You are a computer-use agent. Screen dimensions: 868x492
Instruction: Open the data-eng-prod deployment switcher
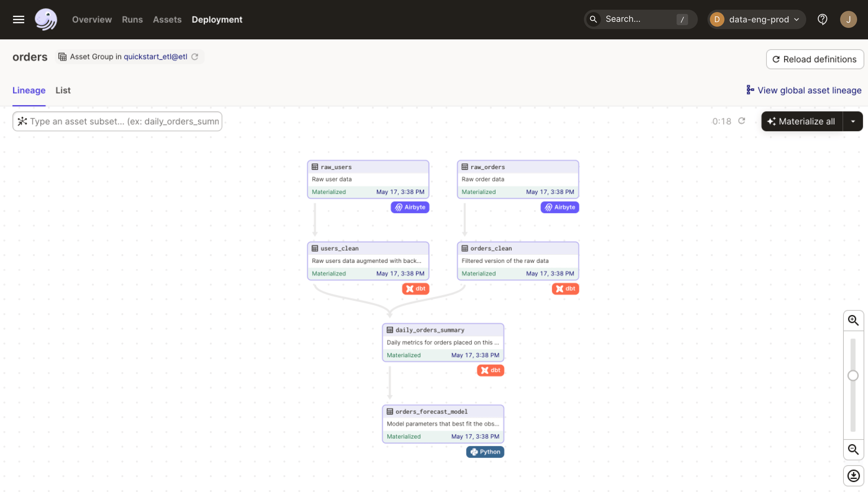click(757, 20)
